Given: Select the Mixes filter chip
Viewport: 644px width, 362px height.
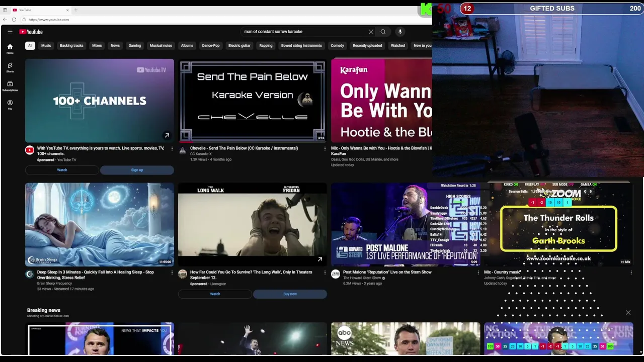Looking at the screenshot, I should [x=97, y=46].
